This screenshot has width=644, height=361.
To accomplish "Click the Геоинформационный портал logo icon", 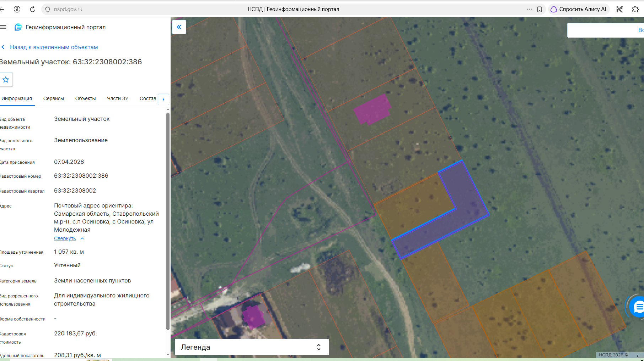I will click(18, 27).
